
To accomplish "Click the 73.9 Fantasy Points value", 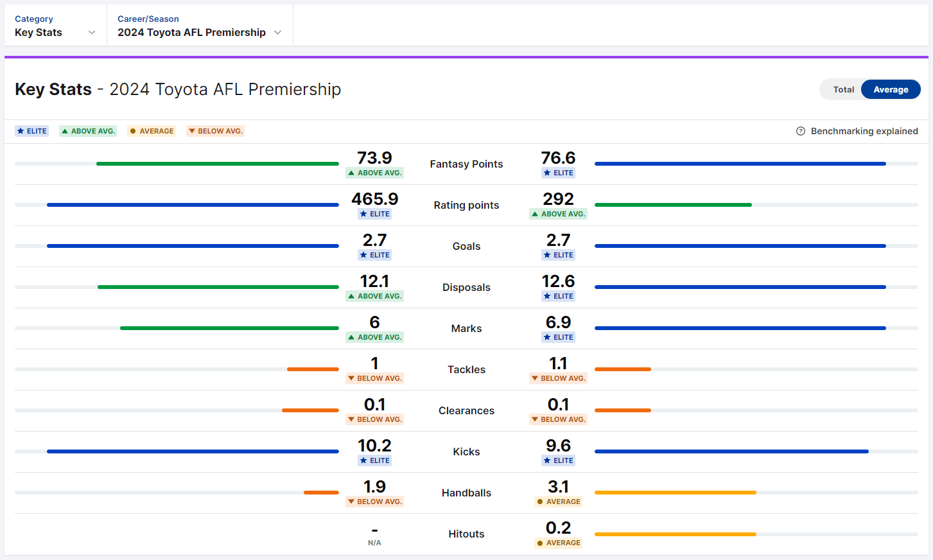I will (374, 158).
